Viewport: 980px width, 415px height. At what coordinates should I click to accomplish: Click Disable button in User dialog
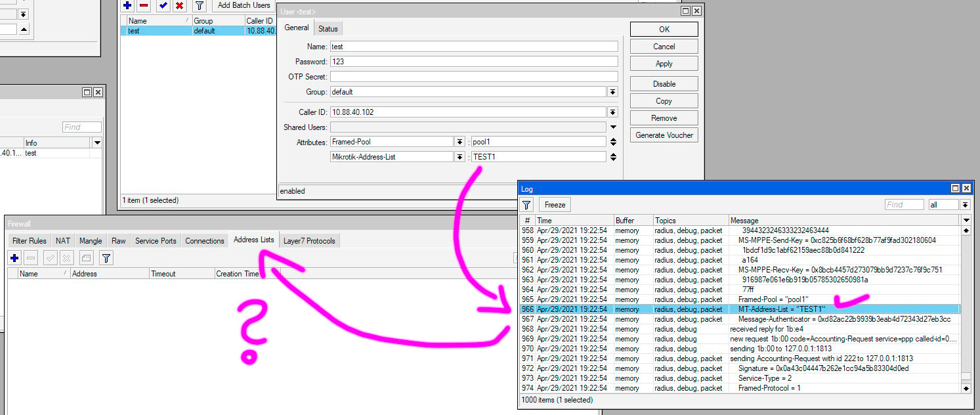(664, 84)
